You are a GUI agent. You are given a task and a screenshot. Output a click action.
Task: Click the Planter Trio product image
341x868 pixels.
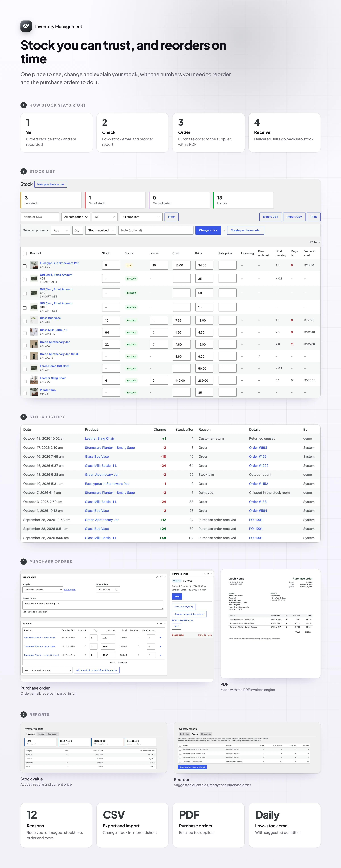tap(34, 392)
